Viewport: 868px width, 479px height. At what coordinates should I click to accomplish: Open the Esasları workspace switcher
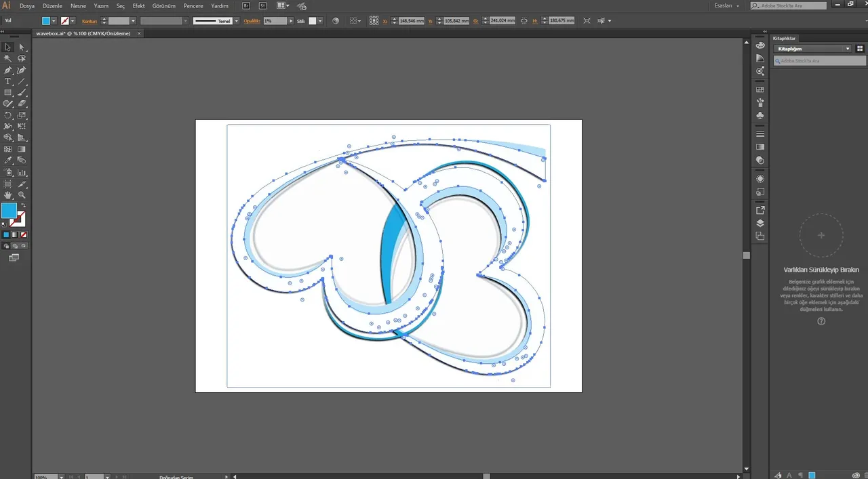coord(727,5)
